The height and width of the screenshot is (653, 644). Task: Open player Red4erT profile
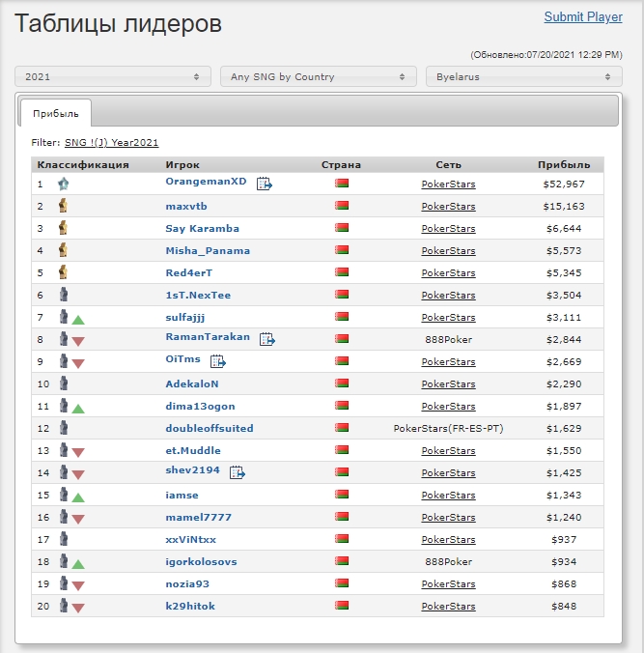[189, 272]
